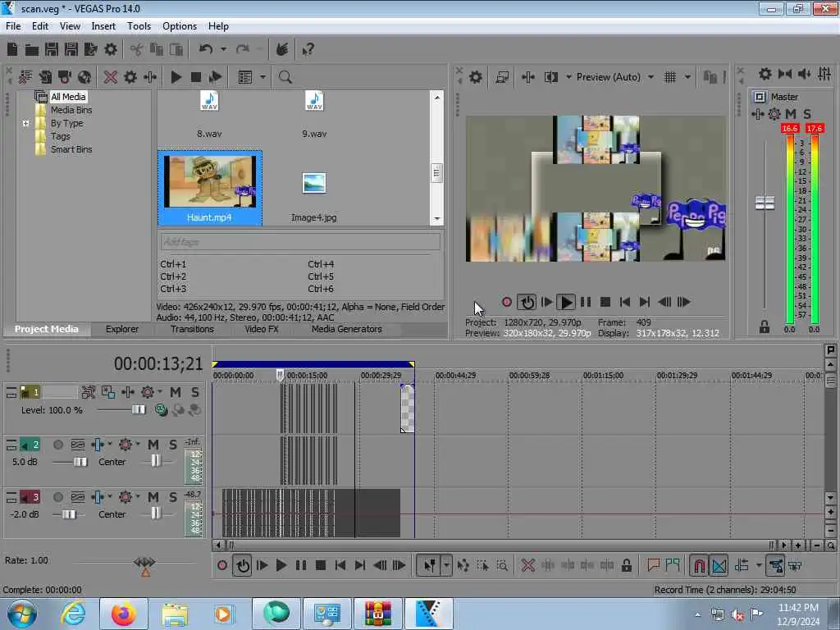
Task: Select Media Bins in the tree
Action: [x=71, y=110]
